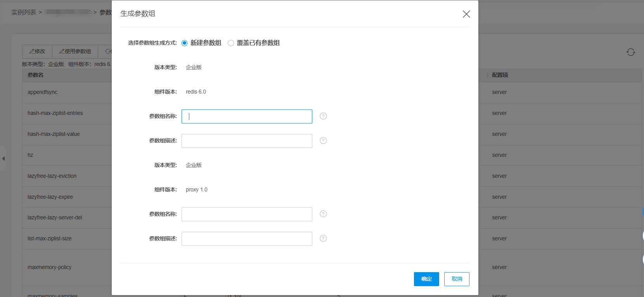Focus the redis 6.0 参数组名称 input
The height and width of the screenshot is (297, 644).
coord(247,116)
